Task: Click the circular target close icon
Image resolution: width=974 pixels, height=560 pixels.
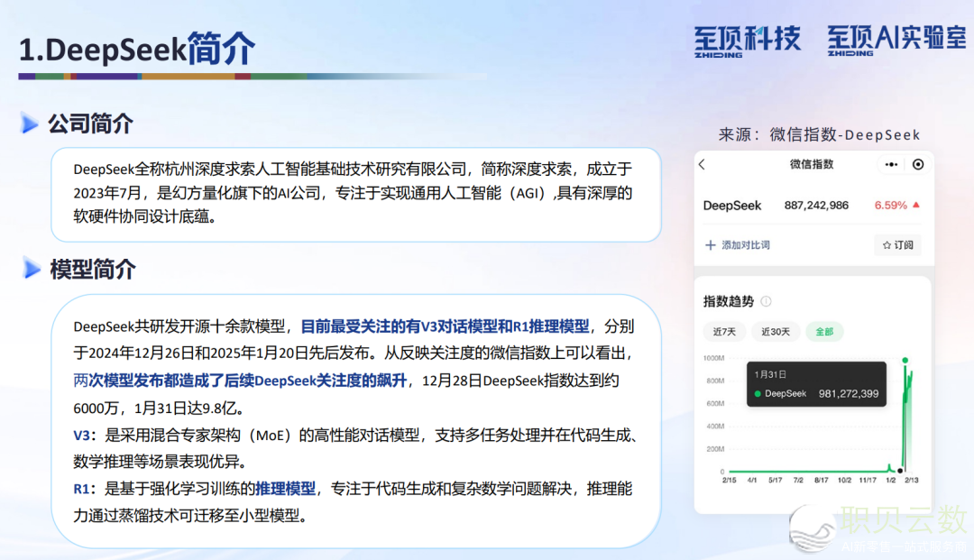Action: [918, 164]
